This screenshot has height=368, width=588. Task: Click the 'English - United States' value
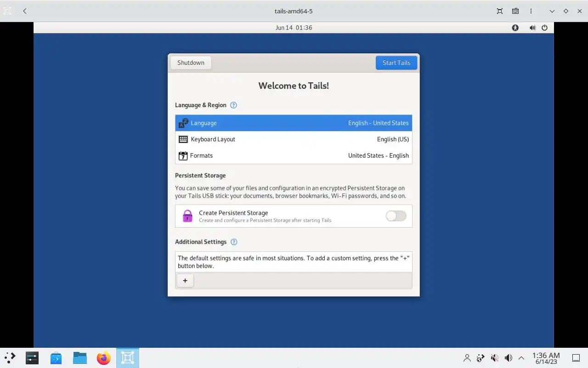(x=378, y=123)
